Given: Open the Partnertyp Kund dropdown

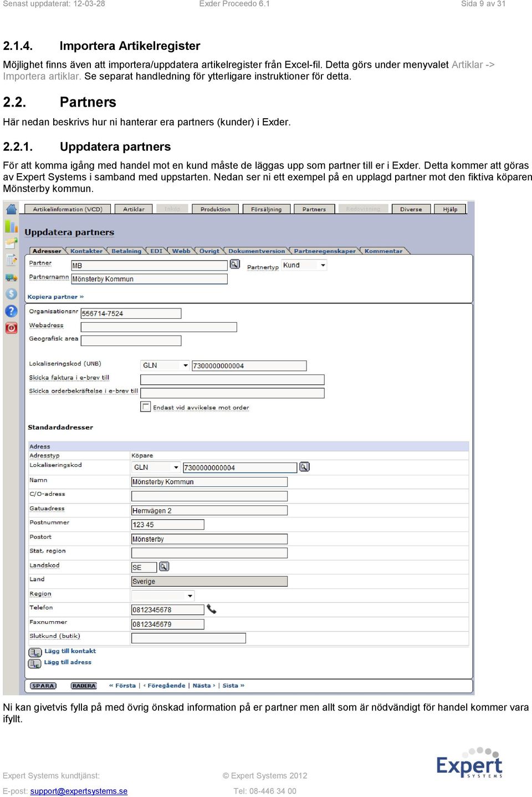Looking at the screenshot, I should tap(304, 265).
